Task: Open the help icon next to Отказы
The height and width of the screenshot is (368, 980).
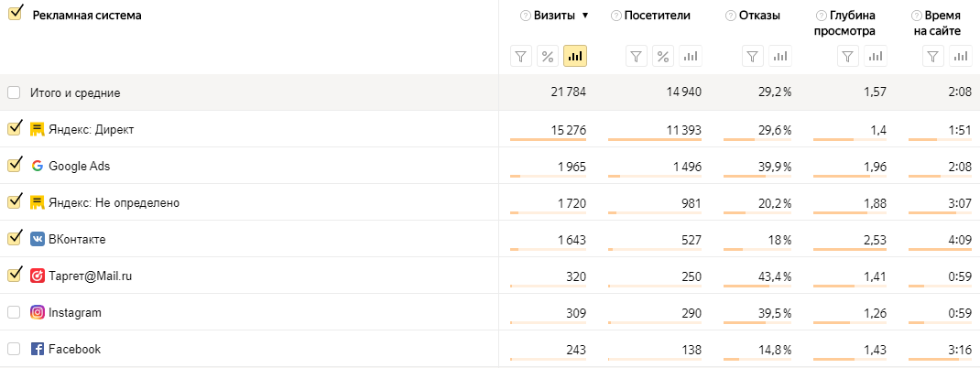Action: [730, 16]
